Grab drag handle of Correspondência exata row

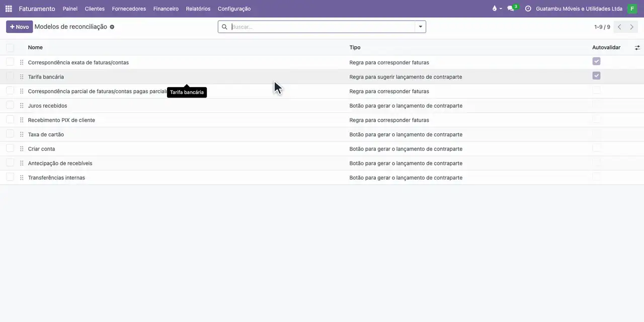click(22, 62)
